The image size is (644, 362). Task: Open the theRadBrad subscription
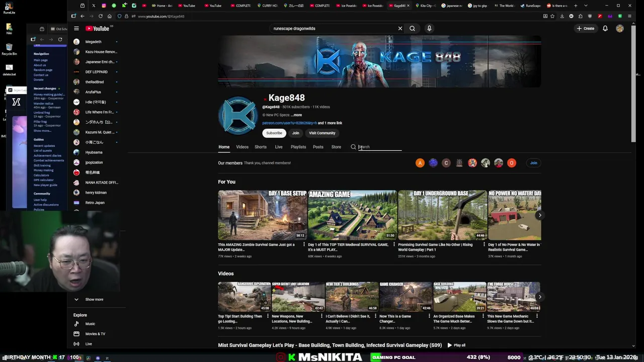click(96, 82)
